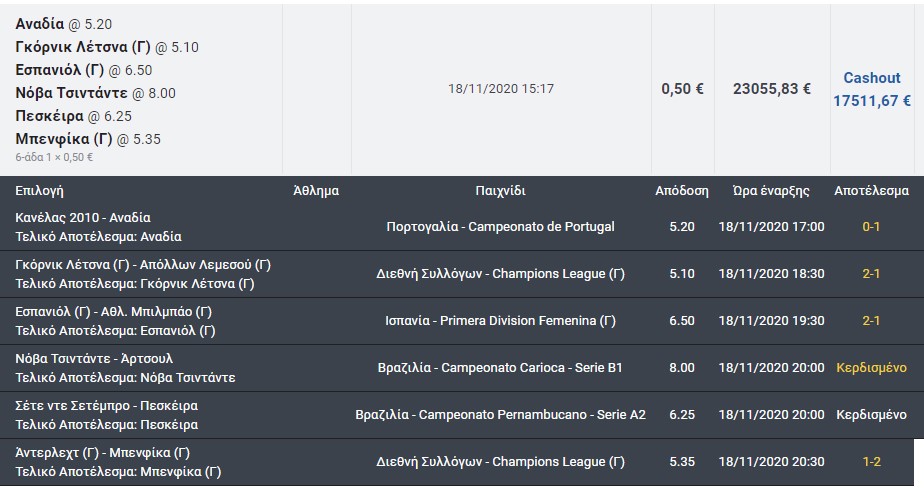Select the Εσπανιόλ - Αθλ. Μπιλμπάο match
The height and width of the screenshot is (490, 924).
pos(114,312)
